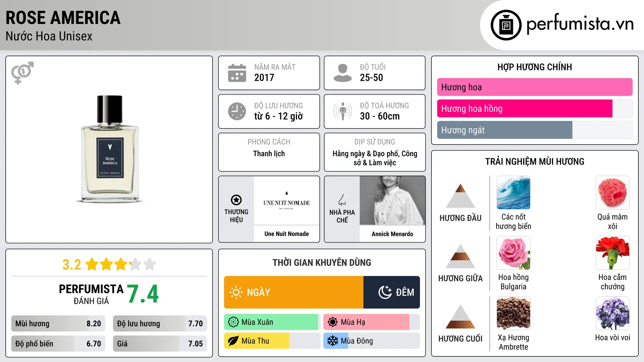
Task: Click the Độ lưu hương 7.70 score bar
Action: click(x=160, y=323)
